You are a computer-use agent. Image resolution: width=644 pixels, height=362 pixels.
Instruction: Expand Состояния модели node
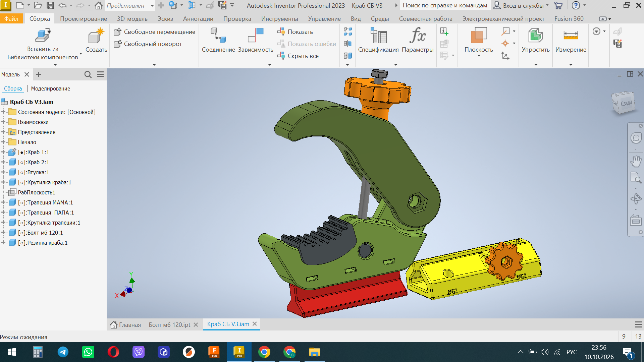[3, 112]
